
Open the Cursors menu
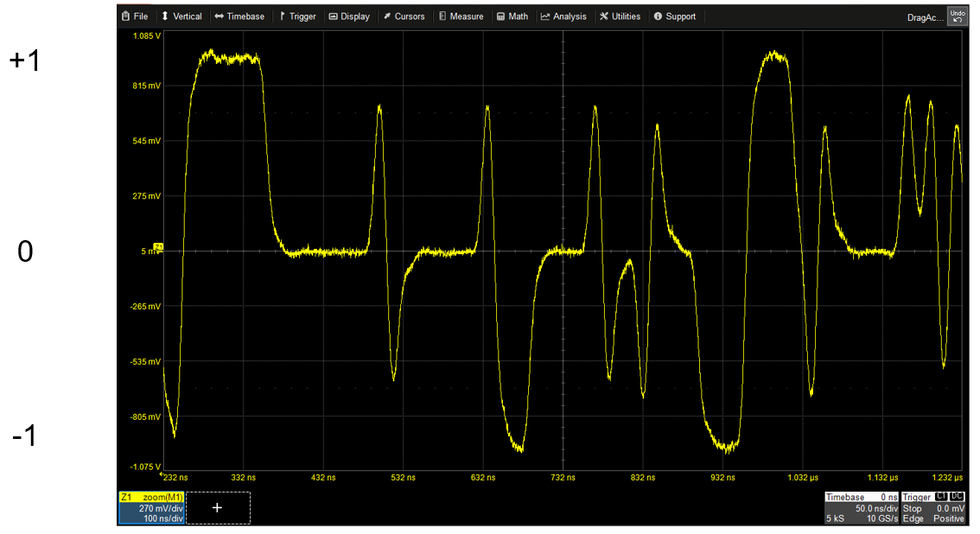(x=404, y=16)
